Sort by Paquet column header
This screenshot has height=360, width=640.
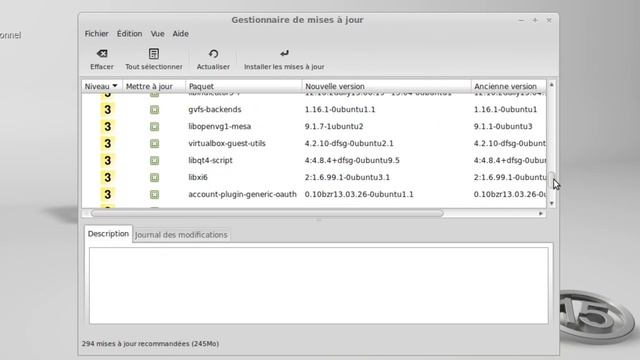244,86
